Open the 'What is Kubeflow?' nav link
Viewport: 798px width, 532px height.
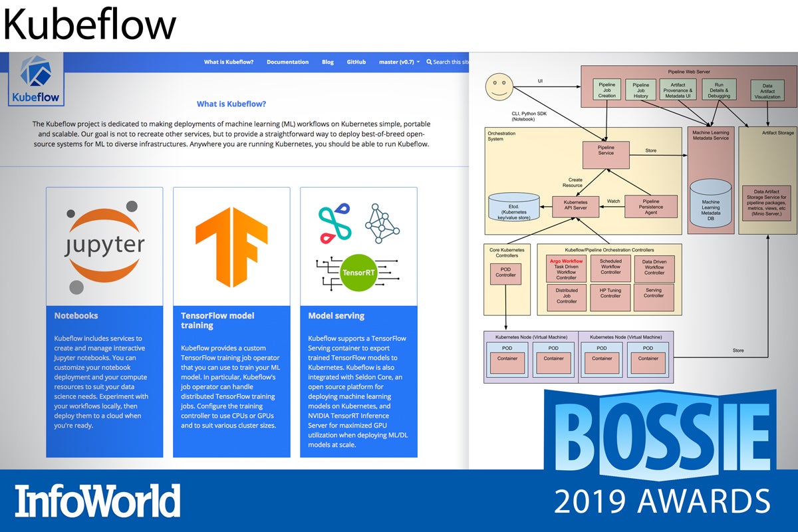(x=229, y=62)
